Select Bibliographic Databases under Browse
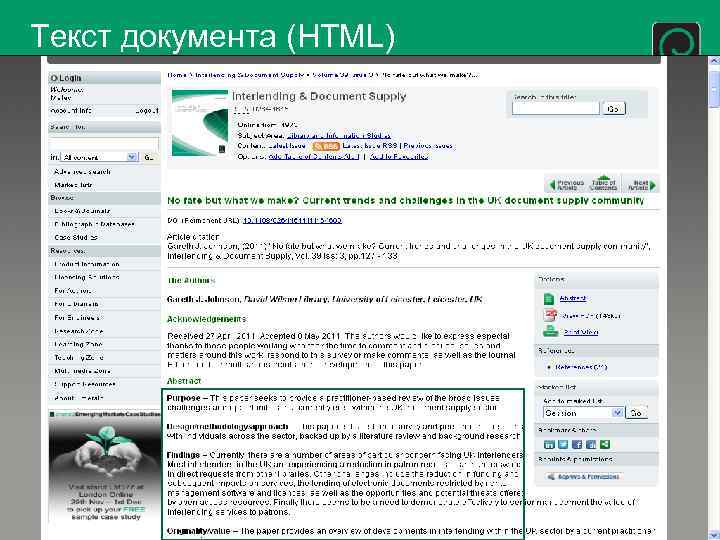The image size is (720, 540). tap(94, 225)
